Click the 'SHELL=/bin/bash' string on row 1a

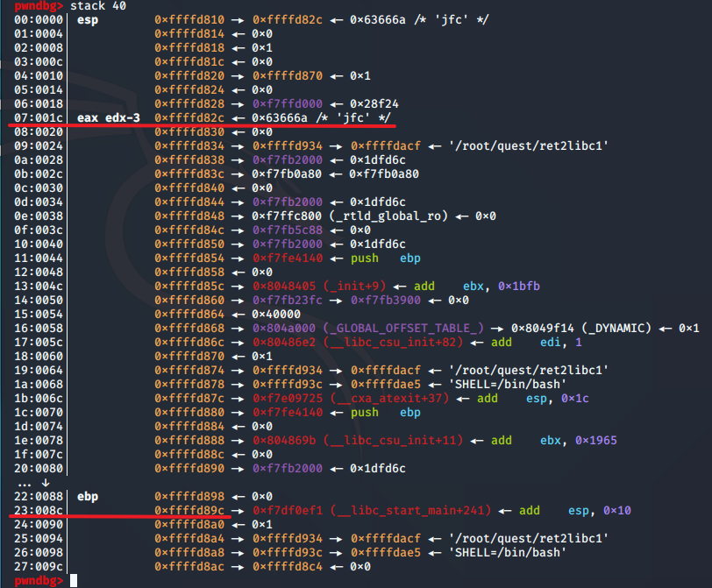tap(507, 385)
